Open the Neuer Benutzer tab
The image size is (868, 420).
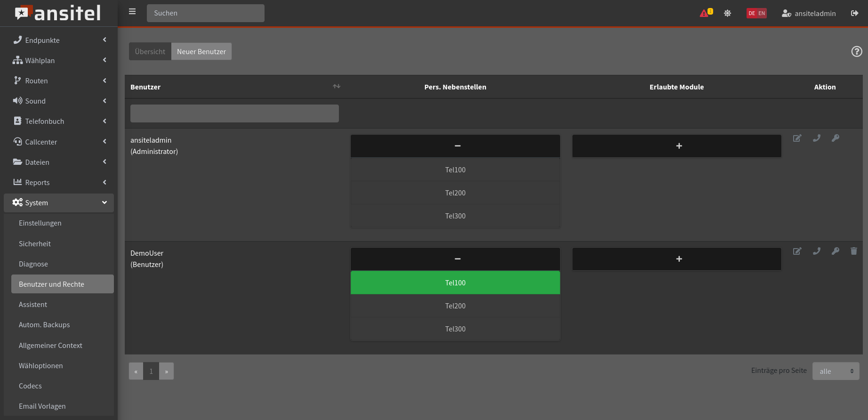(x=201, y=52)
